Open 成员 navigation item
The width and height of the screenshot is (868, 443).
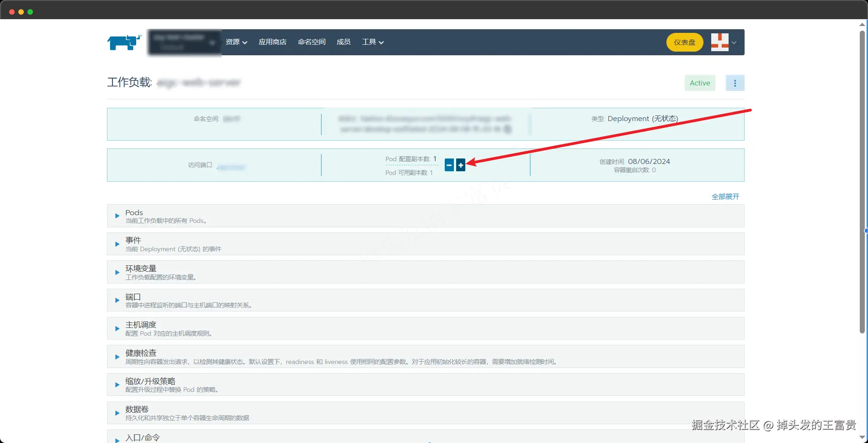[x=344, y=42]
